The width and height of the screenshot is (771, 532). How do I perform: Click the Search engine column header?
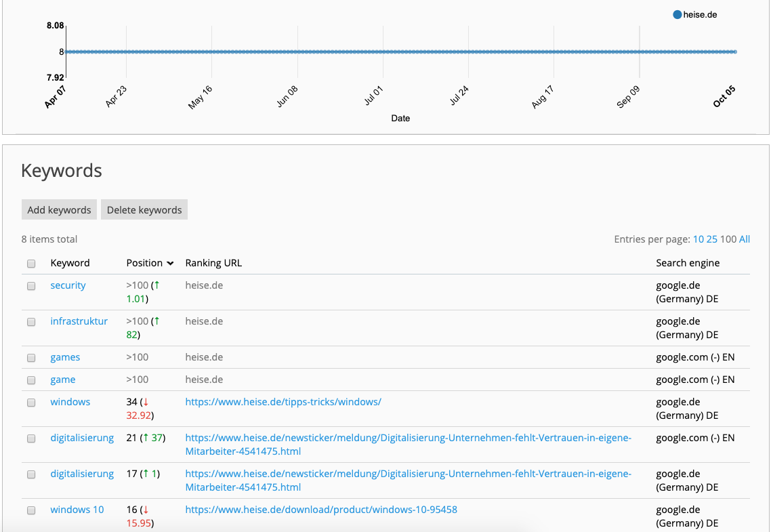(x=688, y=263)
